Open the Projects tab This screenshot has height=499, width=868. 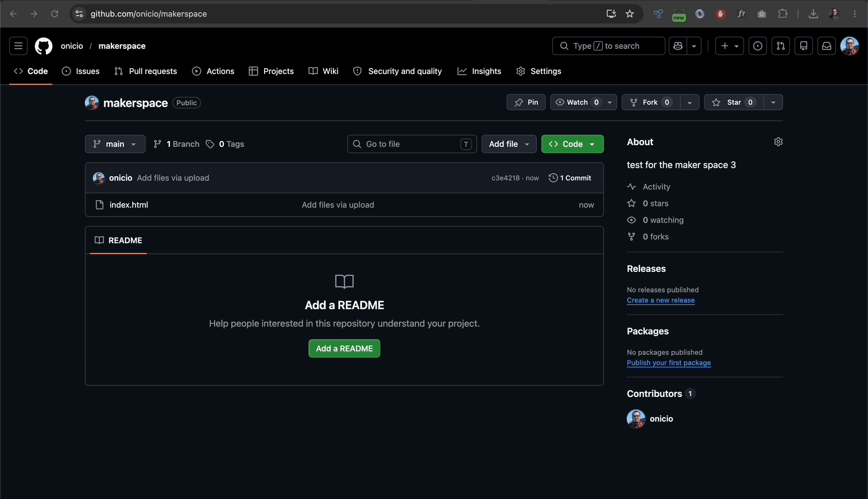(x=271, y=71)
